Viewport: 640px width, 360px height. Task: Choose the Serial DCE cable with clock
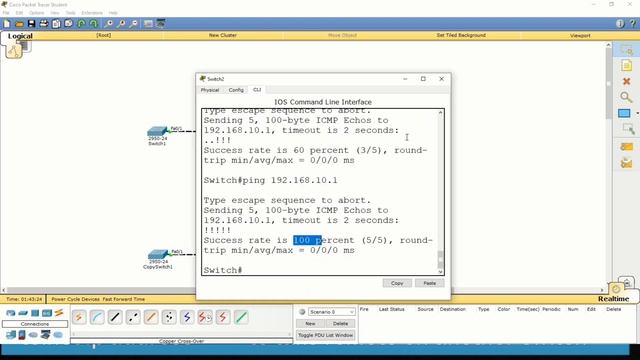(x=205, y=317)
